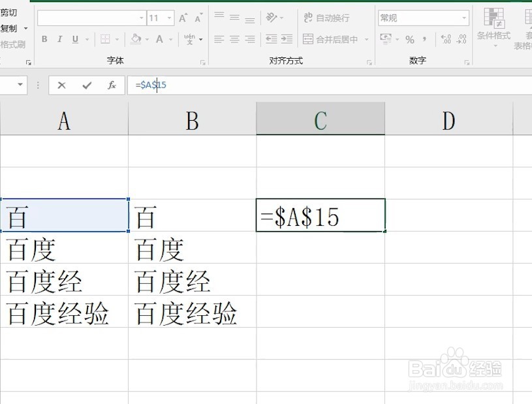Open 对齐方式 group dialog launcher
532x404 pixels.
point(369,63)
